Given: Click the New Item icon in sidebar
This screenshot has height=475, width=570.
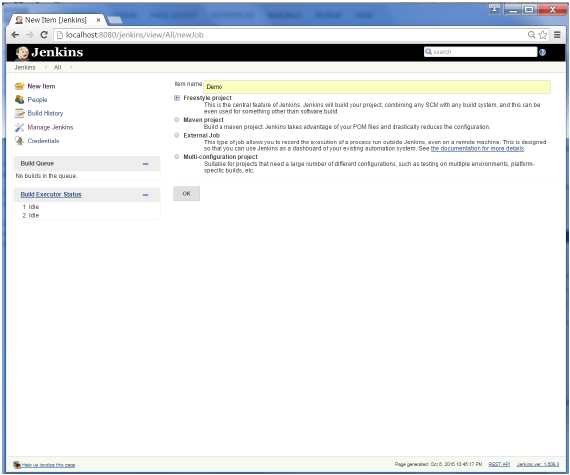Looking at the screenshot, I should tap(19, 86).
